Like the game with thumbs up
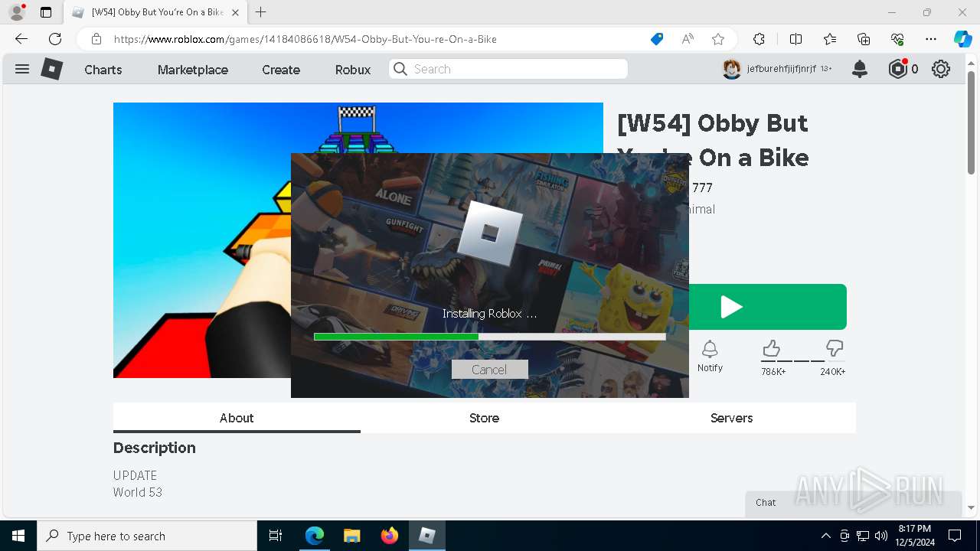Viewport: 980px width, 551px height. [771, 349]
